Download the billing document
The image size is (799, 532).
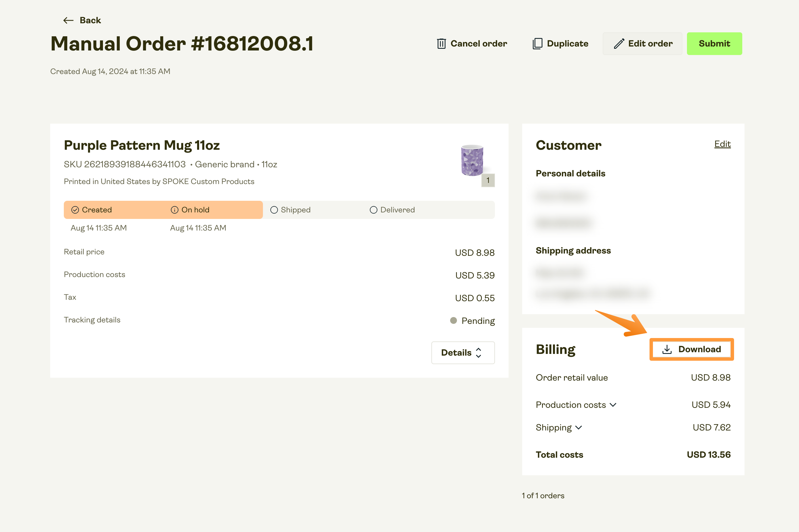[x=692, y=349]
